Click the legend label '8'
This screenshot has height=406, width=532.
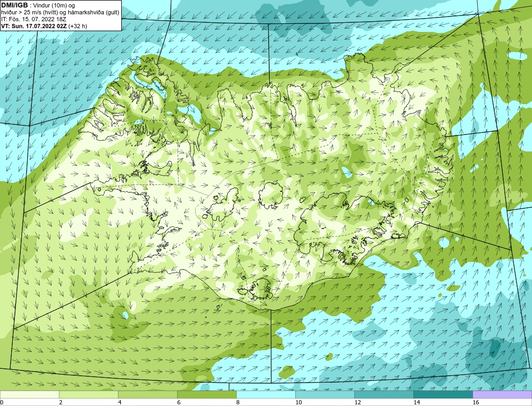pos(238,402)
